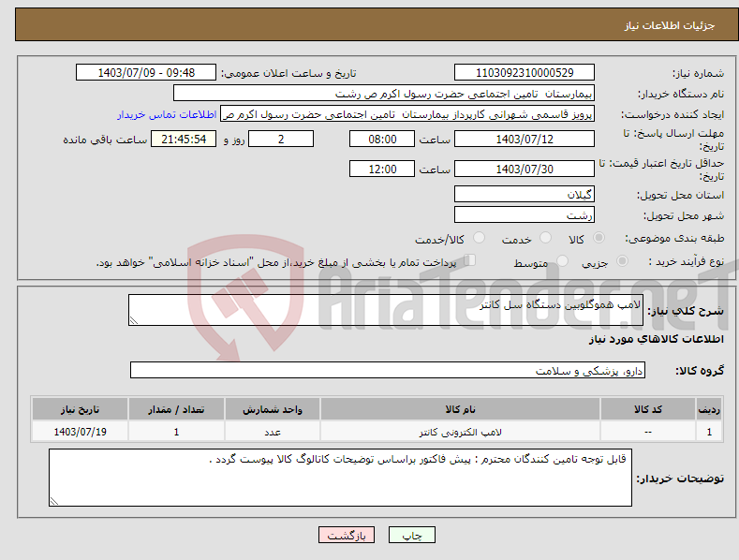Click the buyer organization name field

(384, 94)
